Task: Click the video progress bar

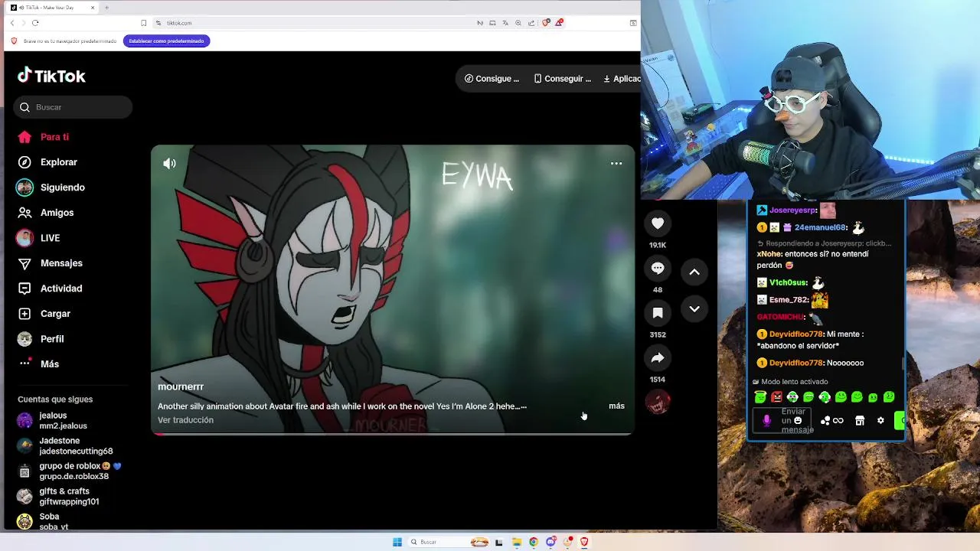Action: tap(393, 434)
